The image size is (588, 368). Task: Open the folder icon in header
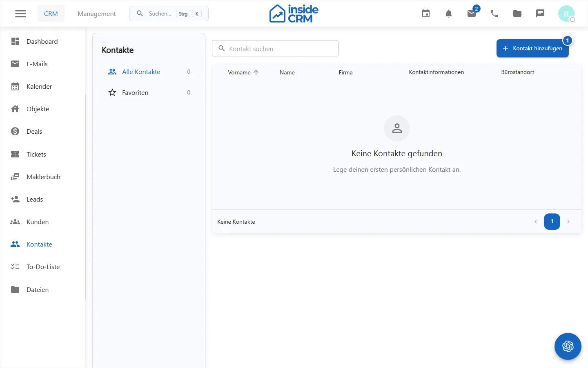517,13
